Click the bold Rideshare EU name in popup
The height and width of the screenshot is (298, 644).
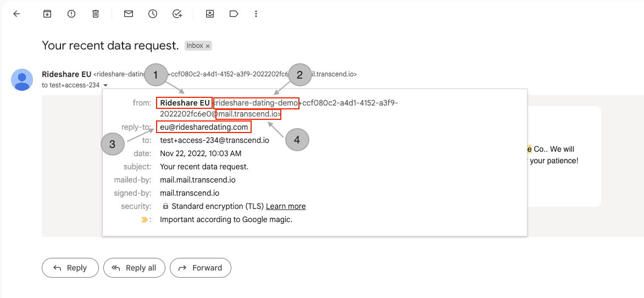pos(185,103)
